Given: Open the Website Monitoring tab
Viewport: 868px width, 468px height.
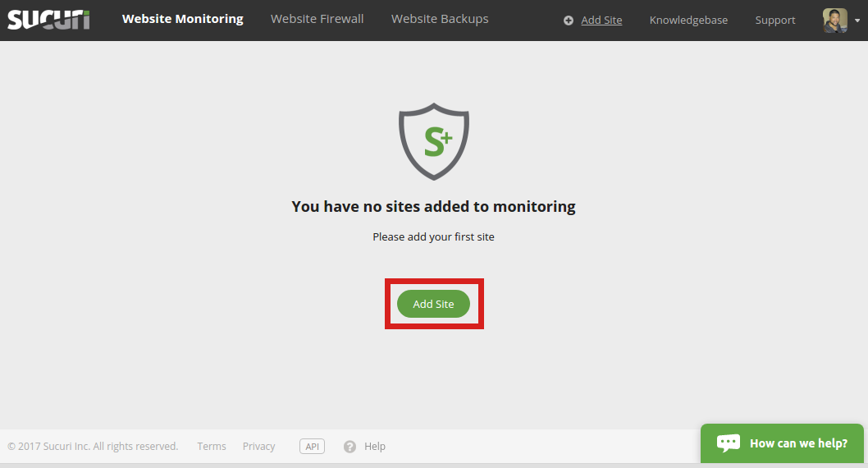Looking at the screenshot, I should pyautogui.click(x=183, y=19).
